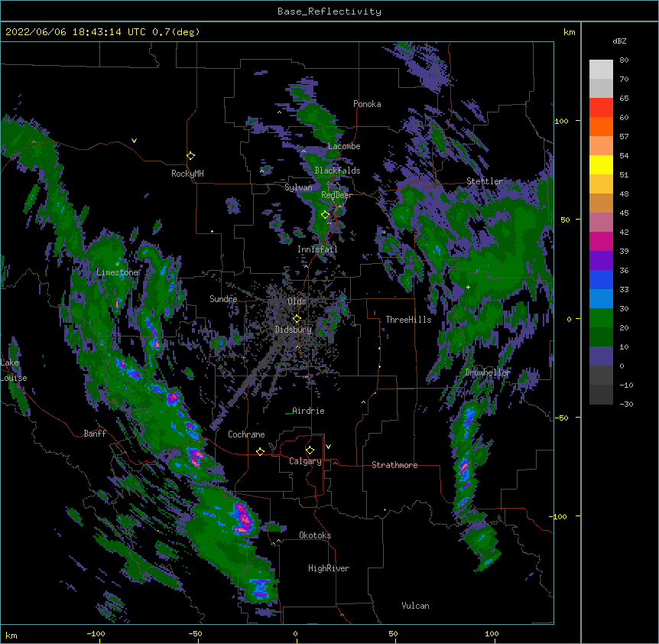Click the Vulcan map label
Screen dimensions: 659x644
tap(415, 606)
